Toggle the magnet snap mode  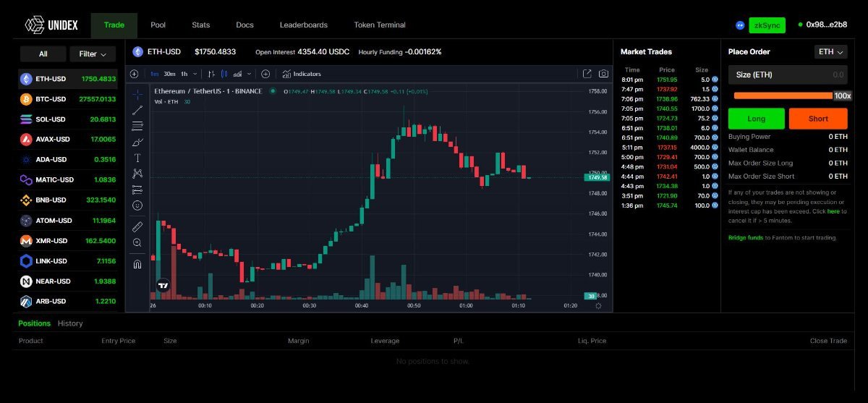[x=137, y=264]
